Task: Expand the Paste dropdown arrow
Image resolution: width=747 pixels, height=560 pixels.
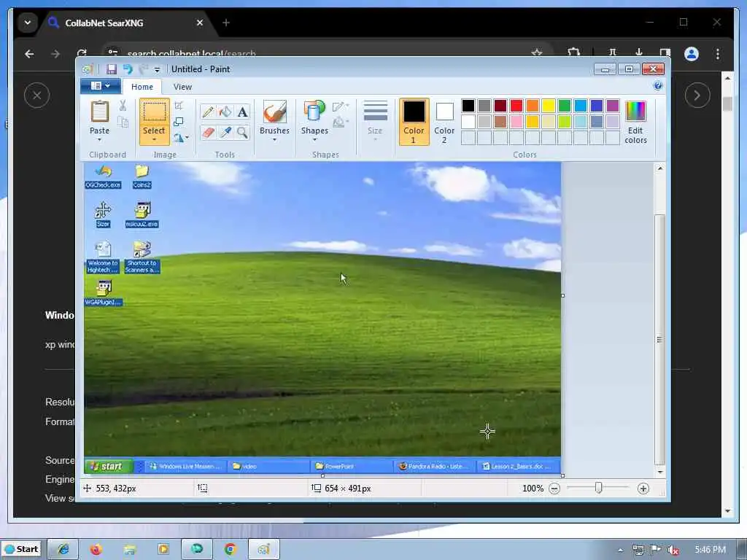Action: [99, 140]
